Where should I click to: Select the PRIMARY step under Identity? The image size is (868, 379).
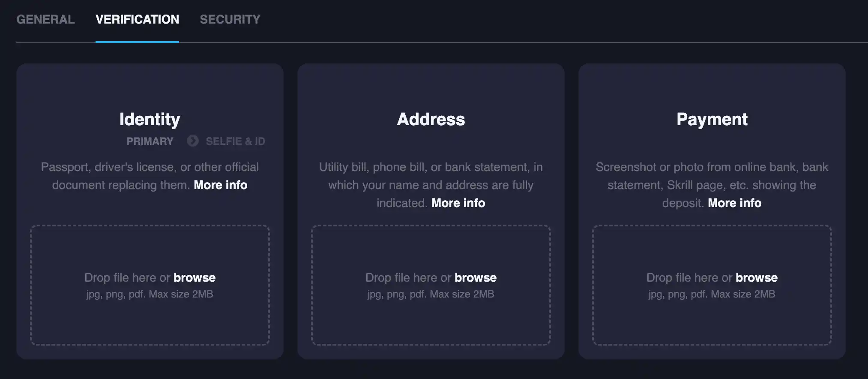(x=150, y=141)
